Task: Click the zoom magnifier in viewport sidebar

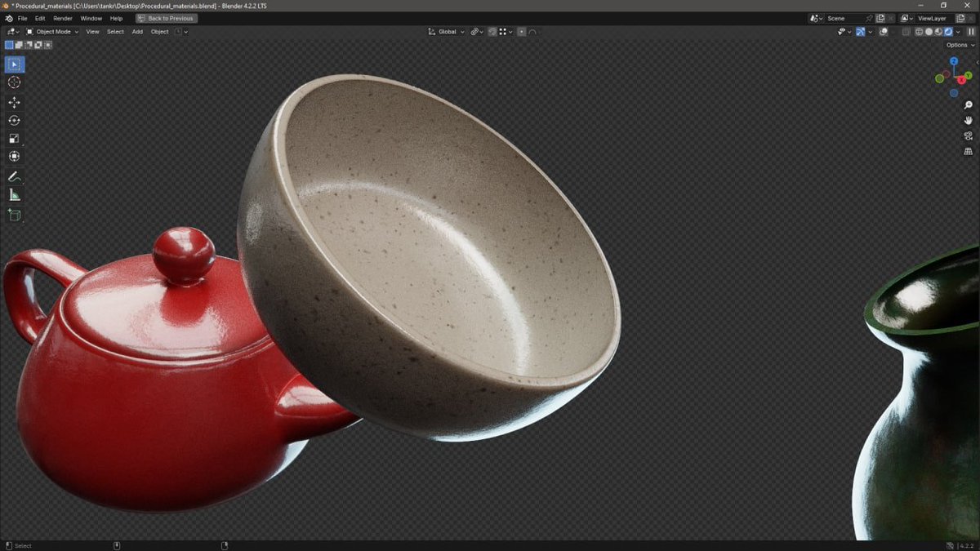Action: coord(968,104)
